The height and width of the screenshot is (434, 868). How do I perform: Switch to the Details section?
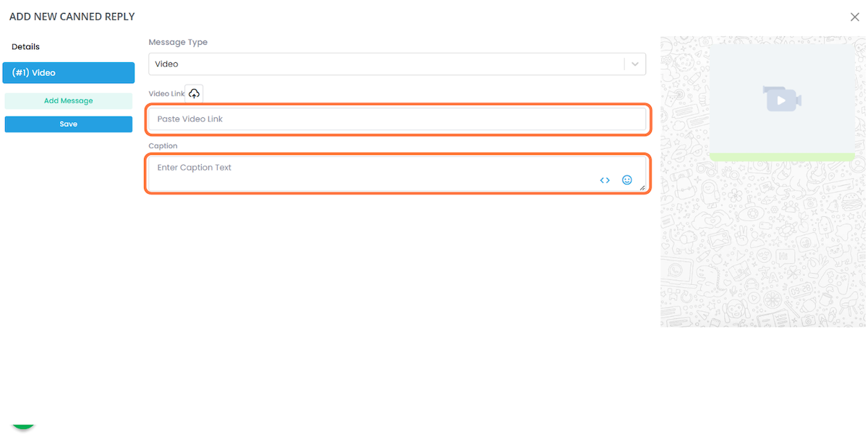coord(25,47)
